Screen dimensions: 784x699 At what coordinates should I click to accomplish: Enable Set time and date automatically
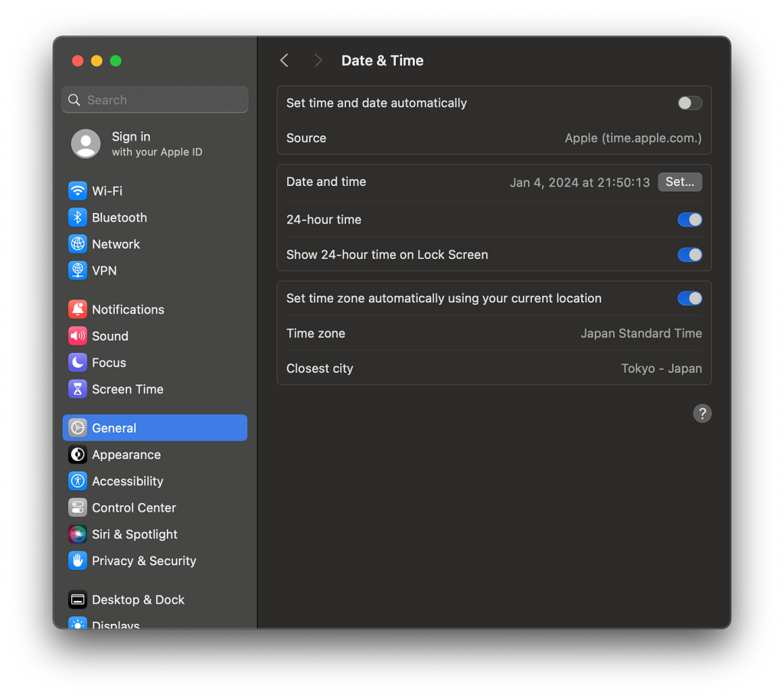[689, 103]
